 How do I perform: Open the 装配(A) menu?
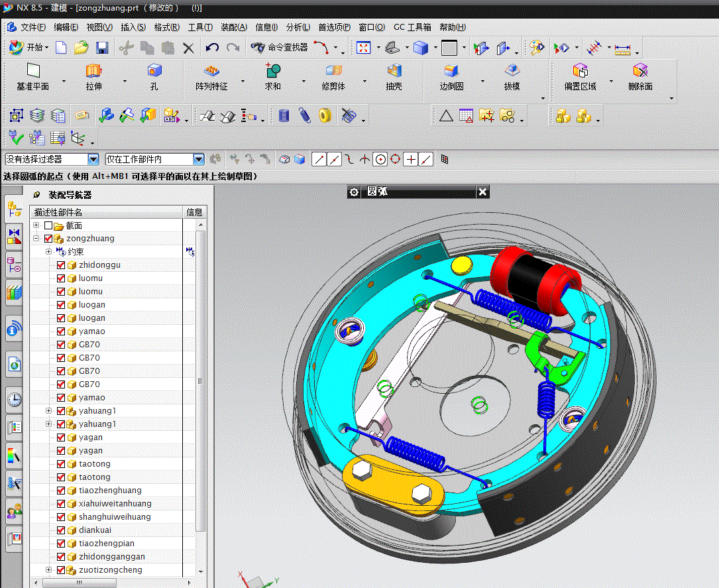[x=234, y=28]
